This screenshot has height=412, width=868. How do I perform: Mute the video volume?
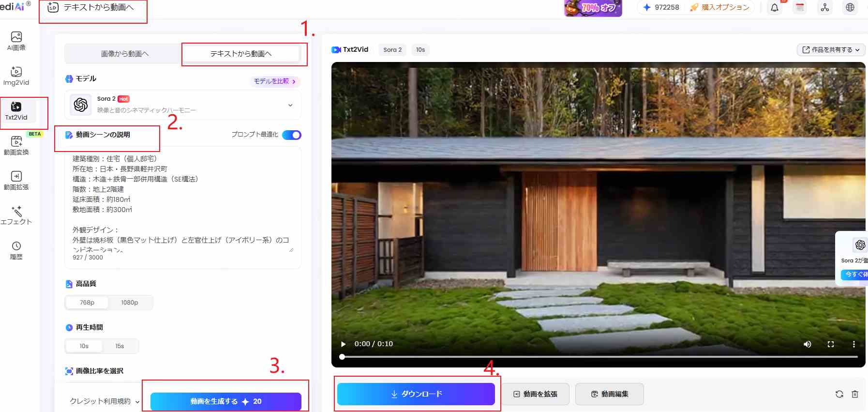808,344
